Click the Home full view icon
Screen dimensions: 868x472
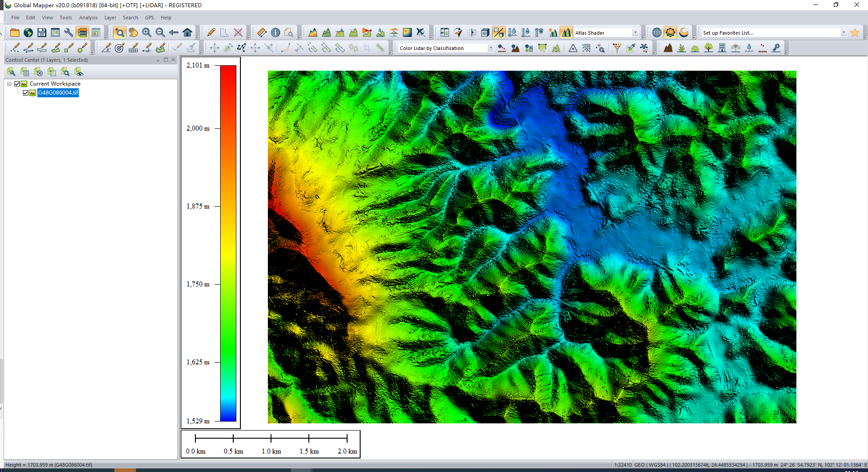[187, 32]
